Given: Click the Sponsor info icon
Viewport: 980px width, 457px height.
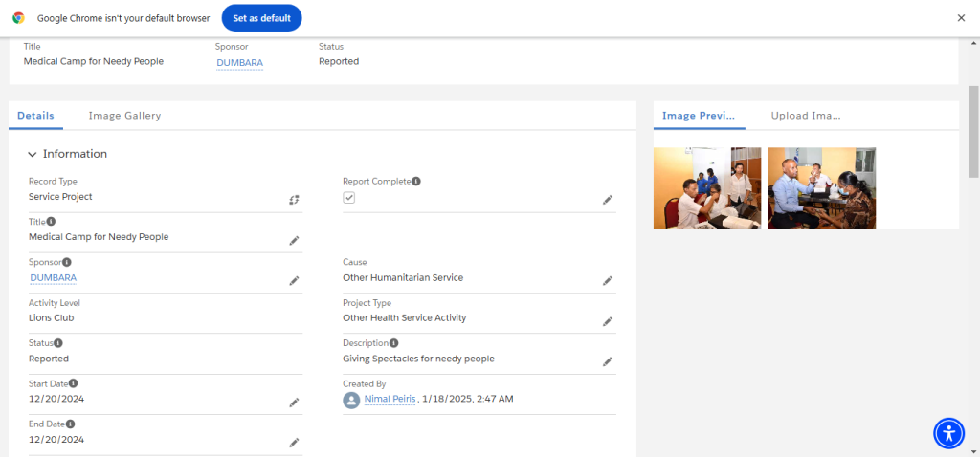Looking at the screenshot, I should click(67, 262).
